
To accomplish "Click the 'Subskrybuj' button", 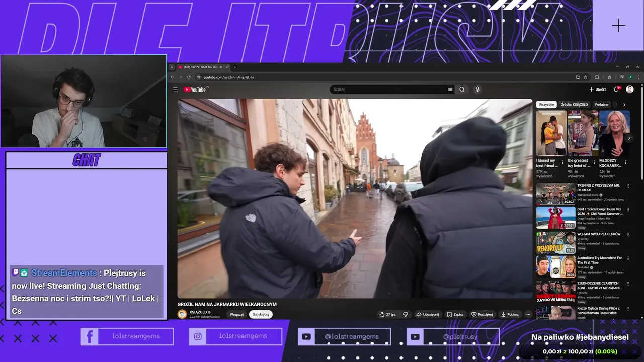I will pyautogui.click(x=261, y=314).
